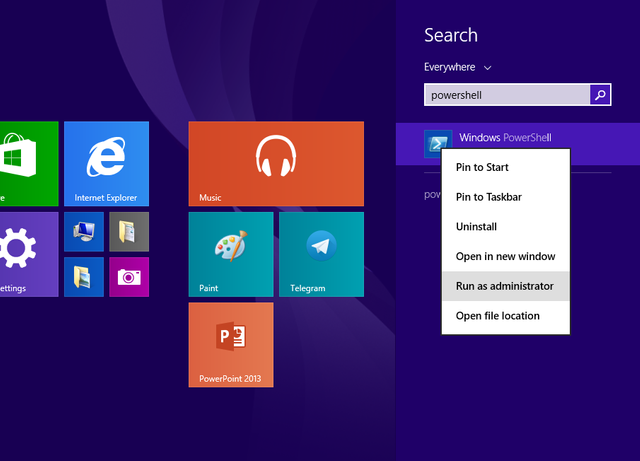Open the Telegram tile

tap(322, 254)
